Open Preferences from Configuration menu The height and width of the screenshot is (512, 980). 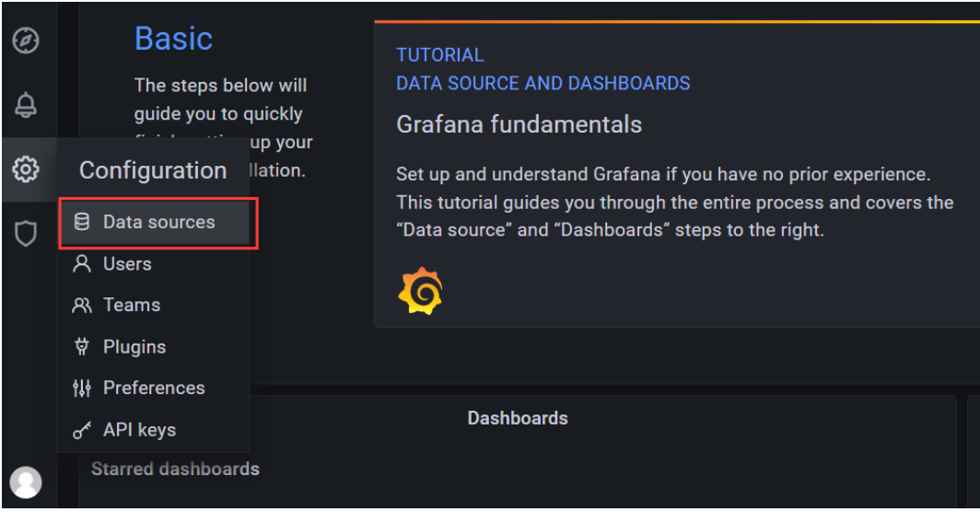[153, 389]
